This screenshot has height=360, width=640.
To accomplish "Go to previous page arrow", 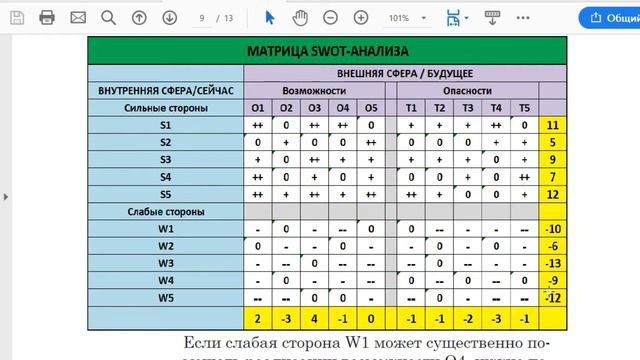I will pos(139,18).
